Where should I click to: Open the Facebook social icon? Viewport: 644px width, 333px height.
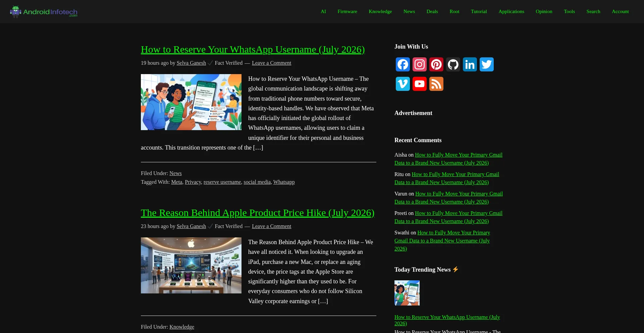tap(403, 64)
